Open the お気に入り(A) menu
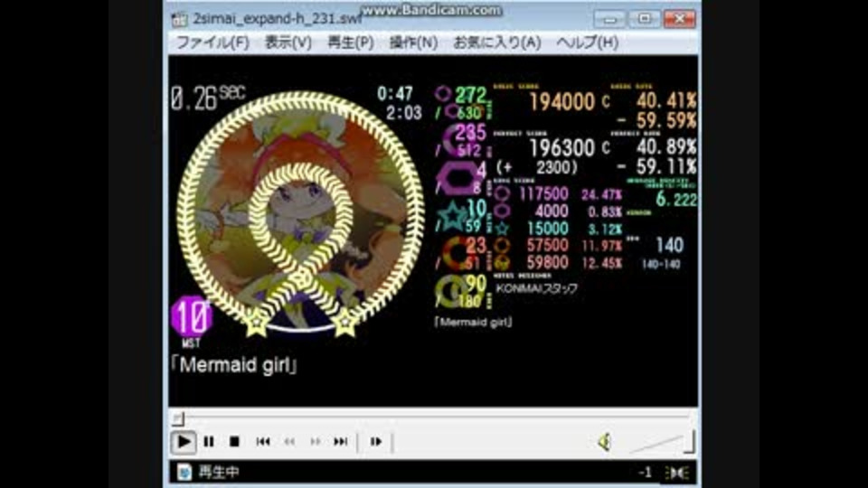Screen dimensions: 868x488 (497, 42)
